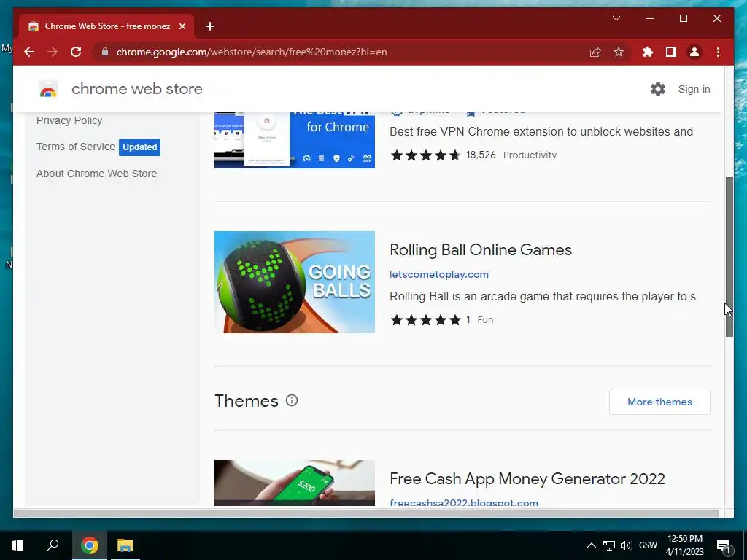Open Free Cash App Money Generator 2022

point(527,479)
